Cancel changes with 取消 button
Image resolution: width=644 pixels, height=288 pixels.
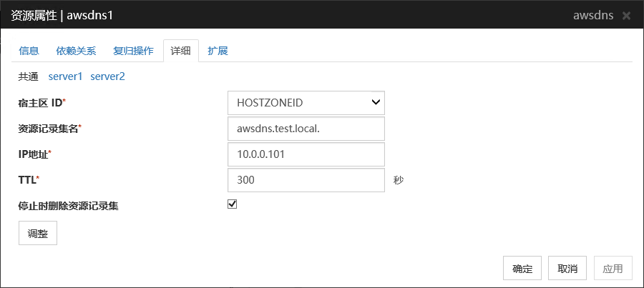tap(567, 269)
